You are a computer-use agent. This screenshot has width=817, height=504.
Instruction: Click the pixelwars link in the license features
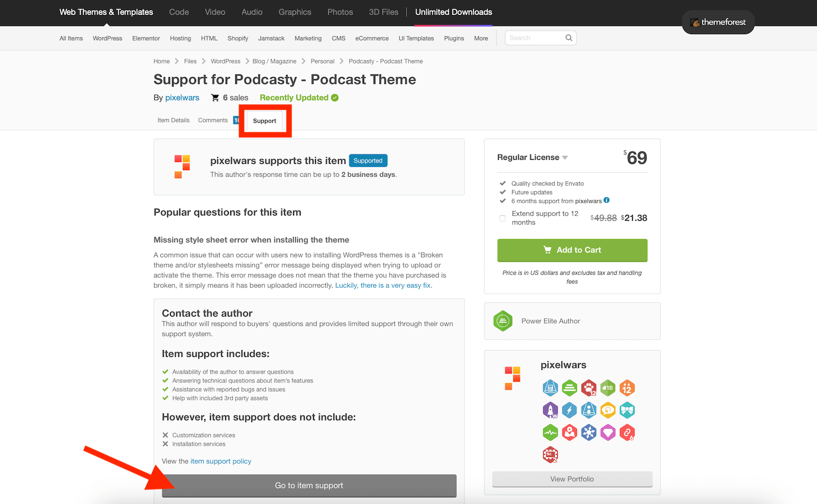pyautogui.click(x=588, y=201)
